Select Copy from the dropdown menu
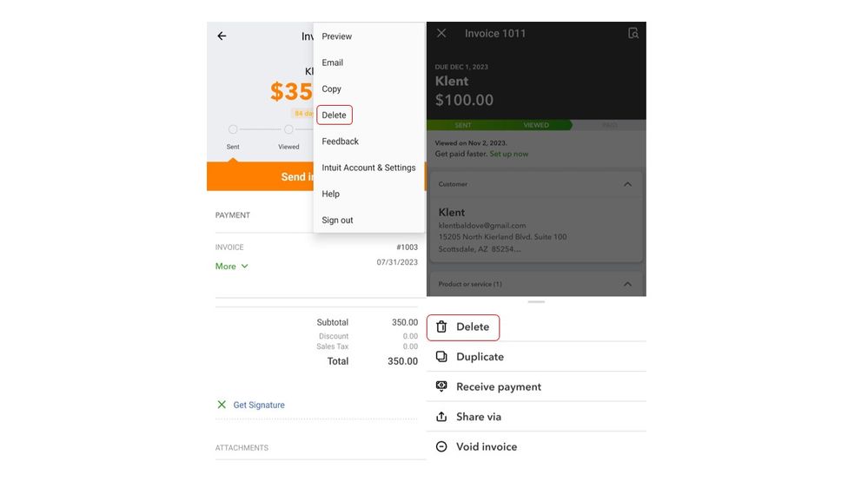 (332, 89)
